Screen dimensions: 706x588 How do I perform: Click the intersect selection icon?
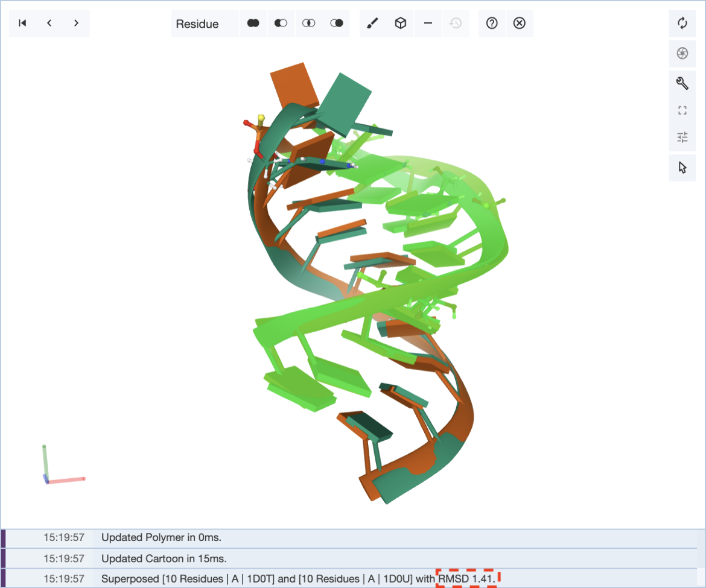point(308,24)
